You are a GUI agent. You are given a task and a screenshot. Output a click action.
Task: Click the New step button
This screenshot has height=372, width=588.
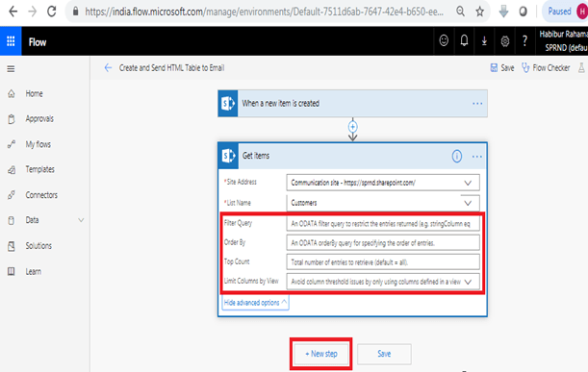coord(321,354)
